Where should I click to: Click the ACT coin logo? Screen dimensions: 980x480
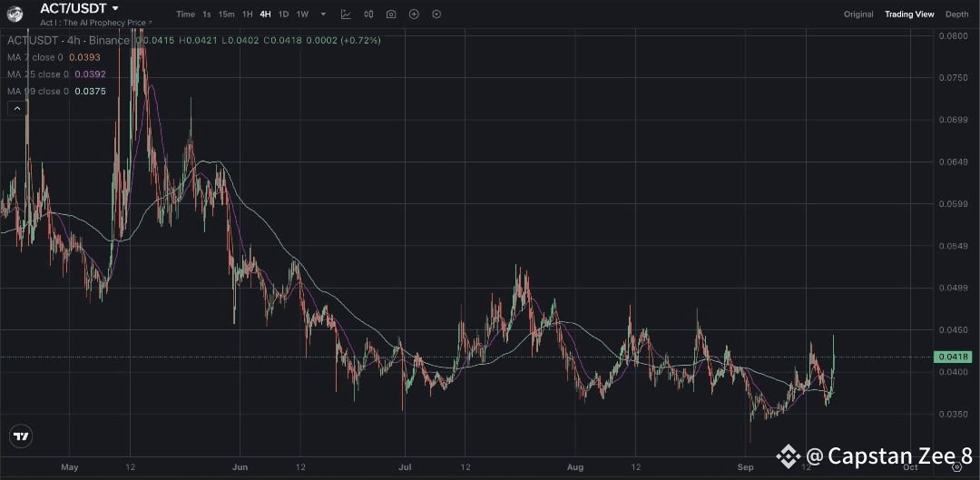(x=15, y=13)
